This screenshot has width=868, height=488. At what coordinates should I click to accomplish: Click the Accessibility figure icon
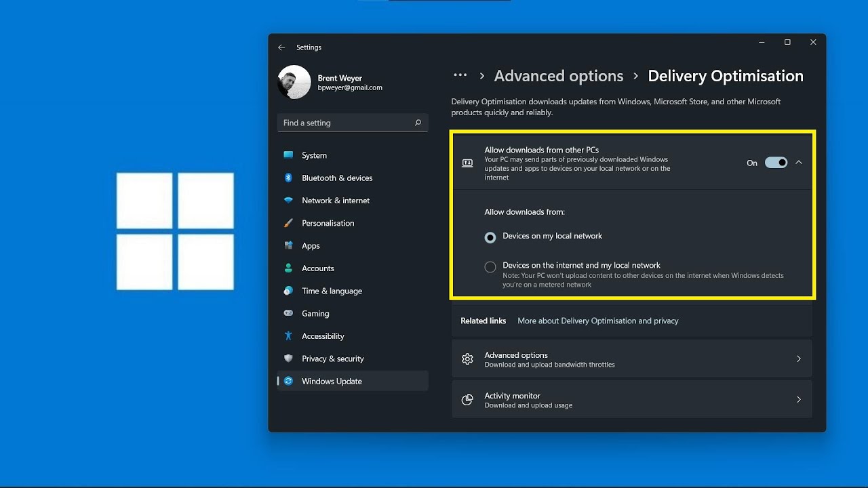[288, 336]
